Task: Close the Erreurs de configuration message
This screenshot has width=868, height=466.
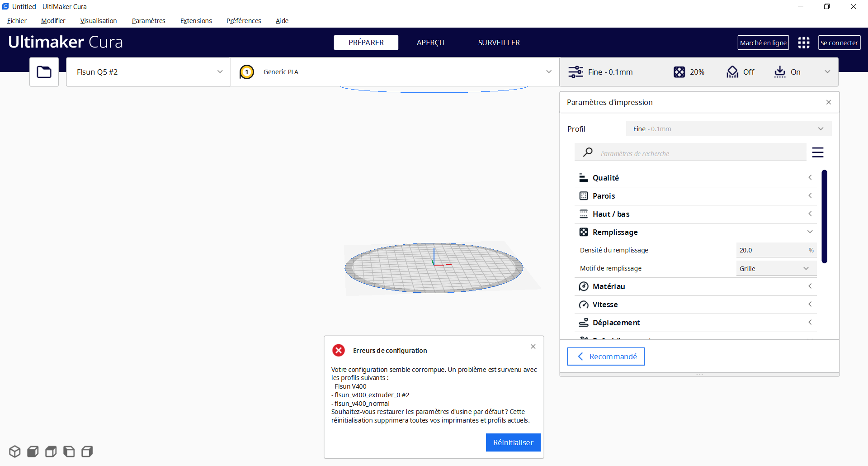Action: (533, 347)
